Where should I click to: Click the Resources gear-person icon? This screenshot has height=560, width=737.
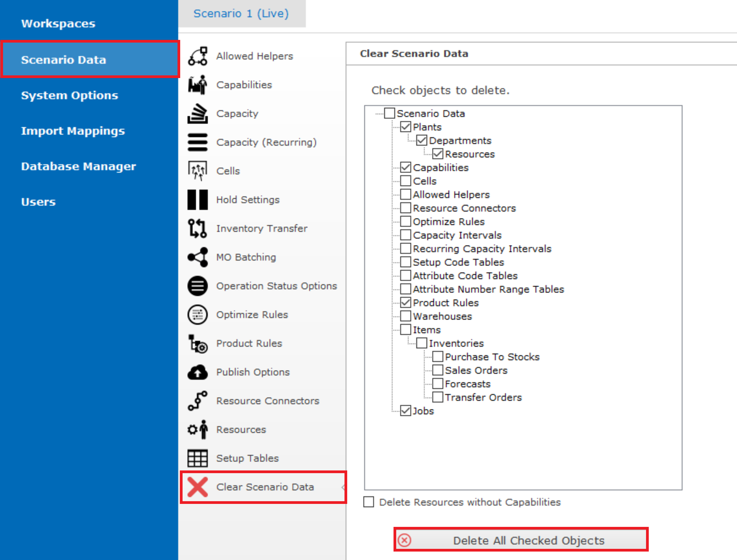pyautogui.click(x=198, y=430)
